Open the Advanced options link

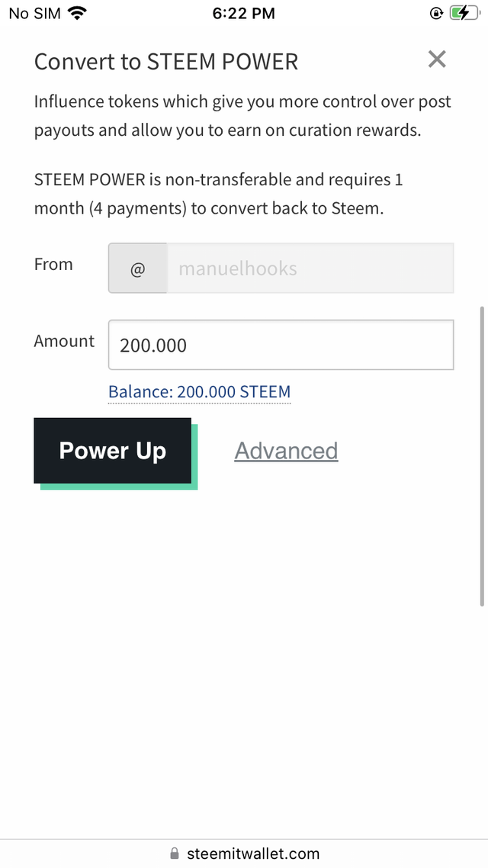pyautogui.click(x=286, y=451)
